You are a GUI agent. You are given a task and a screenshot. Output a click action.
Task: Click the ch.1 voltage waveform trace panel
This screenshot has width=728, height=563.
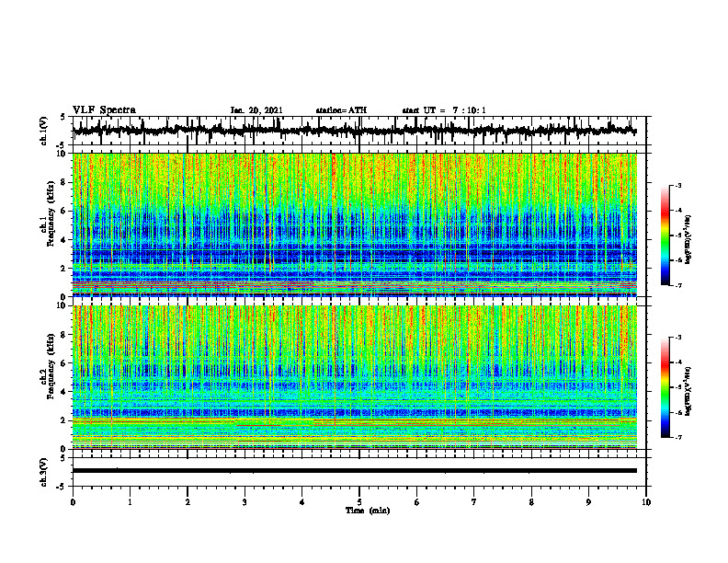click(x=358, y=131)
